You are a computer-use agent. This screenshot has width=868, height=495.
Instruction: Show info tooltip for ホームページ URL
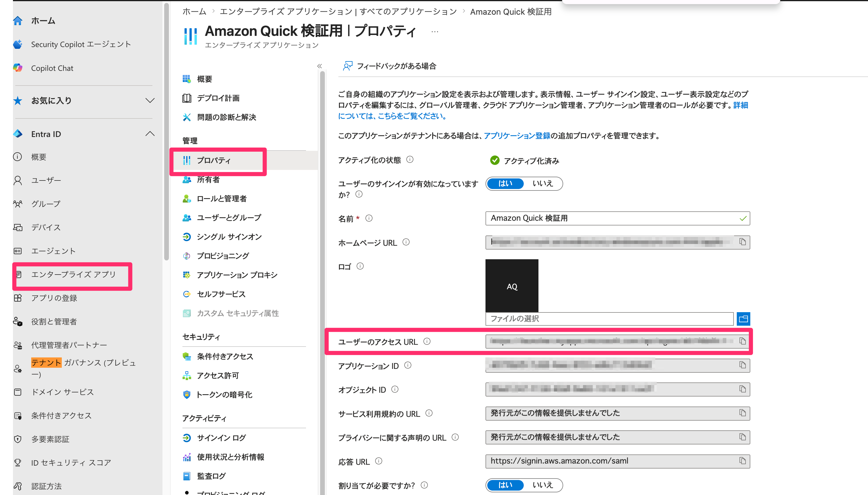(x=406, y=242)
